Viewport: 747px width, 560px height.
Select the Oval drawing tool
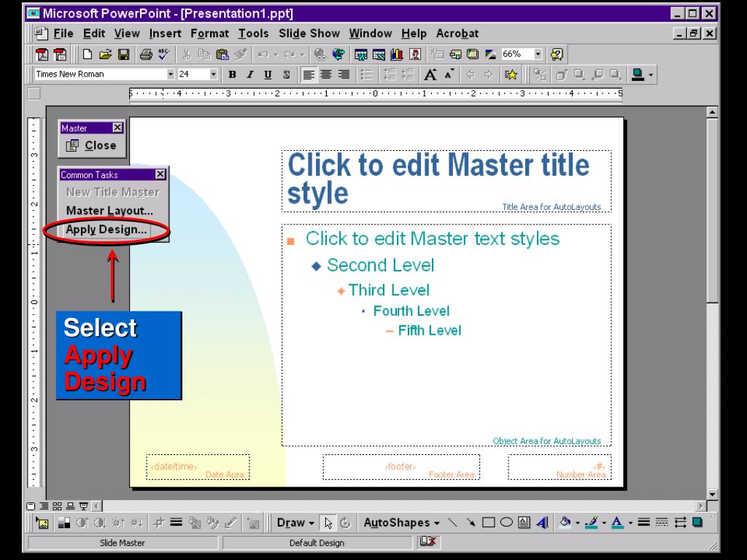coord(506,523)
